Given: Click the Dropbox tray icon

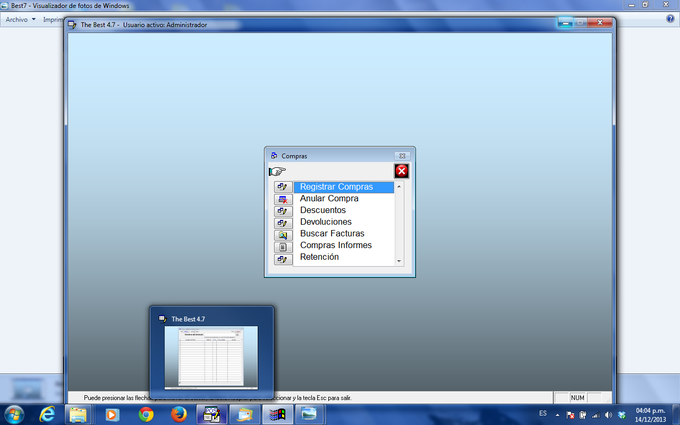Looking at the screenshot, I should coord(621,415).
